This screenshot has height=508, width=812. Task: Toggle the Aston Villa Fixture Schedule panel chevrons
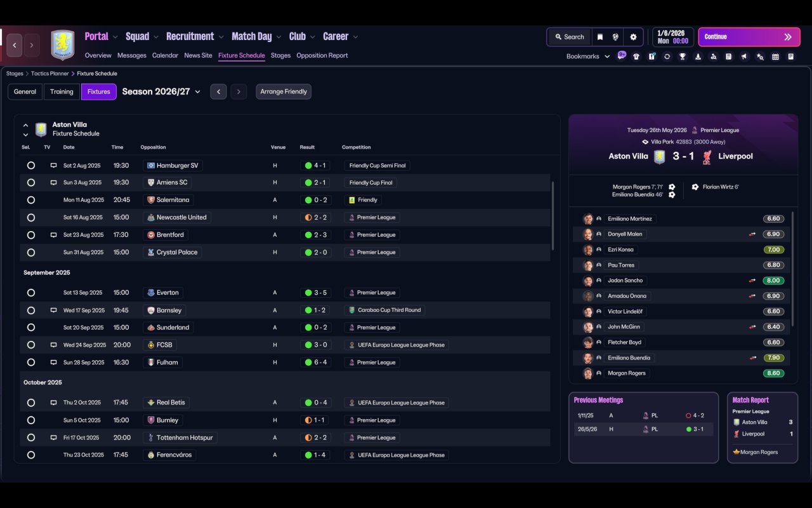(x=25, y=130)
